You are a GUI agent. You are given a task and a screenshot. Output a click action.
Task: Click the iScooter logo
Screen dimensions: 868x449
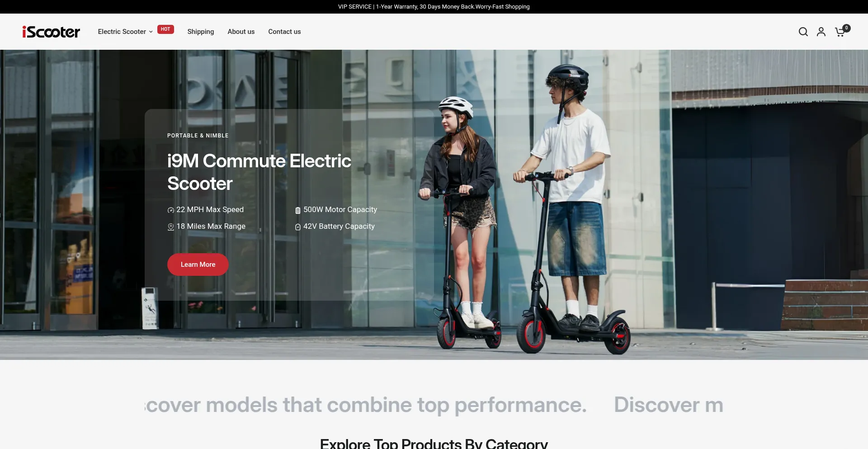(51, 32)
